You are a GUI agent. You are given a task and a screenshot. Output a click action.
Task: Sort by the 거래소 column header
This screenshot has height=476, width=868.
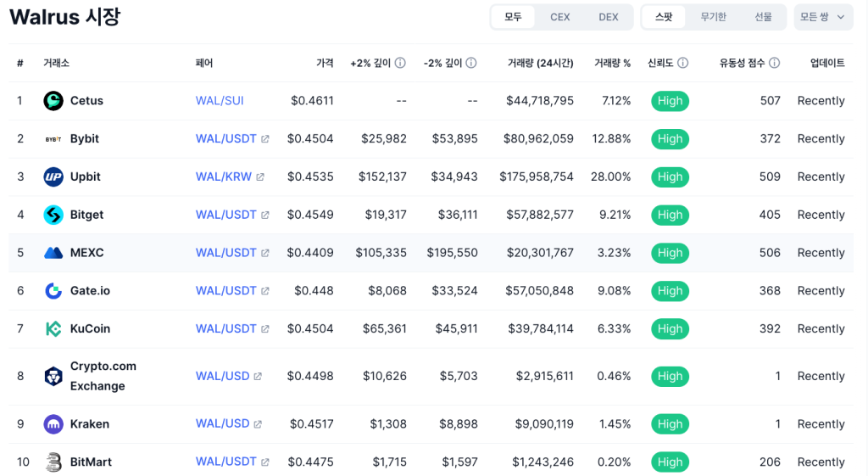coord(57,63)
